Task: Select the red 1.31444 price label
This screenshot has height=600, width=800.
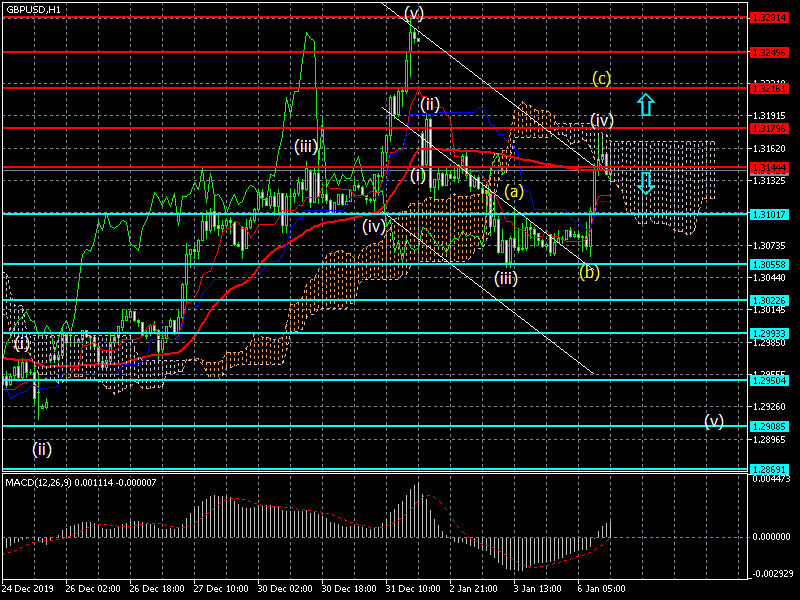Action: (x=769, y=167)
